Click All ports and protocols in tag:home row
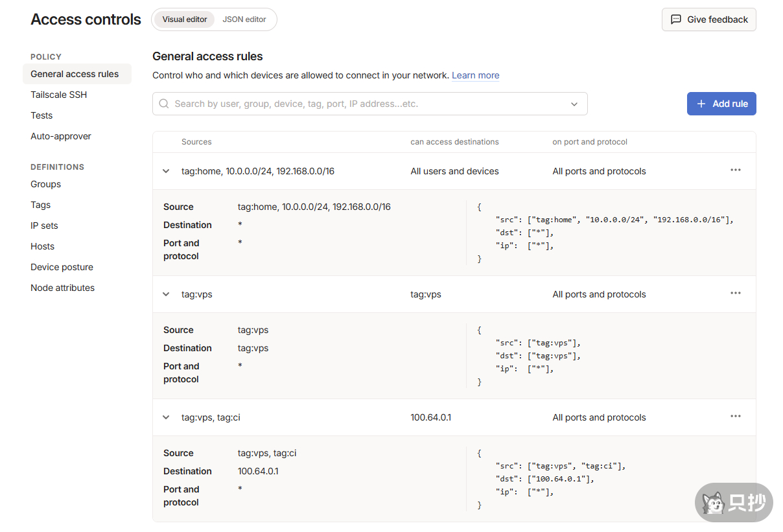Viewport: 783px width, 532px height. tap(599, 171)
